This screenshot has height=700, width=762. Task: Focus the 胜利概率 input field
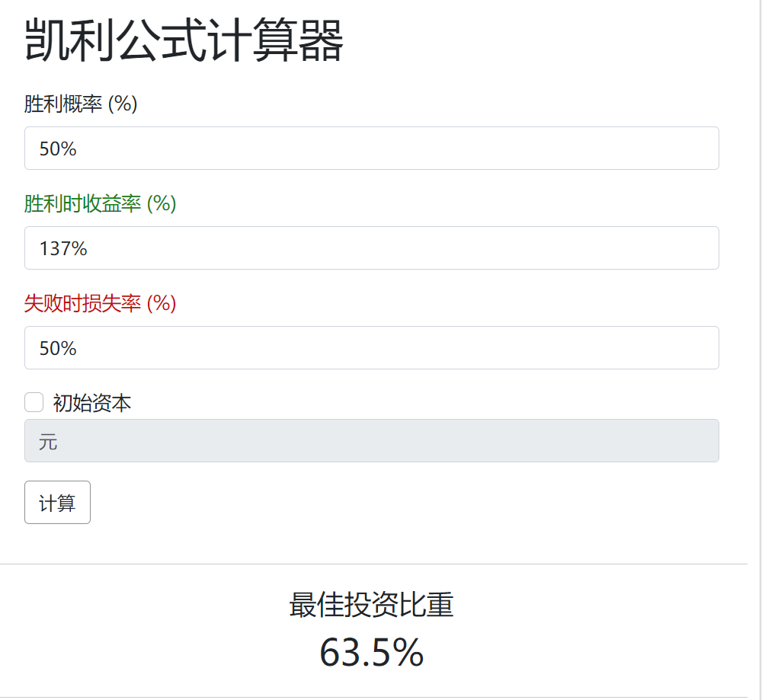pyautogui.click(x=371, y=149)
